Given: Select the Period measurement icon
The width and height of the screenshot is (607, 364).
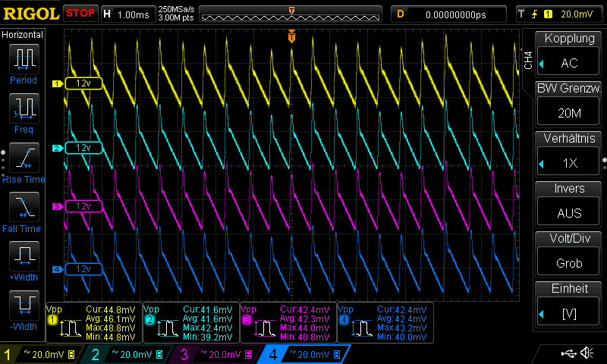Looking at the screenshot, I should (x=24, y=58).
